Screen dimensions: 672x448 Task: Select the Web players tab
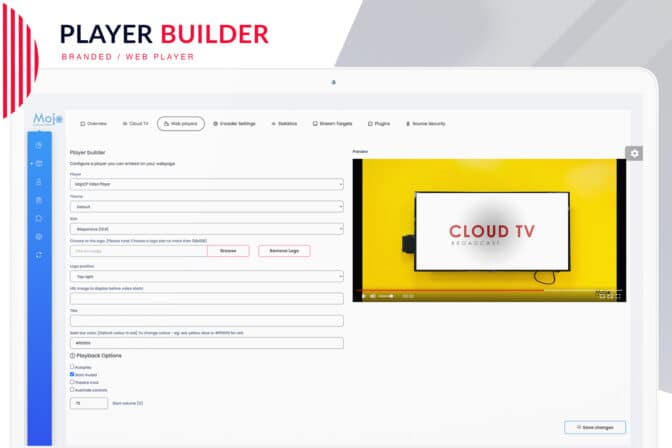tap(181, 123)
